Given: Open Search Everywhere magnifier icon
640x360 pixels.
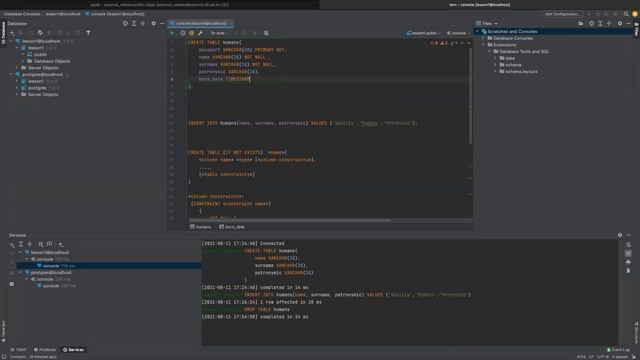Looking at the screenshot, I should point(626,14).
